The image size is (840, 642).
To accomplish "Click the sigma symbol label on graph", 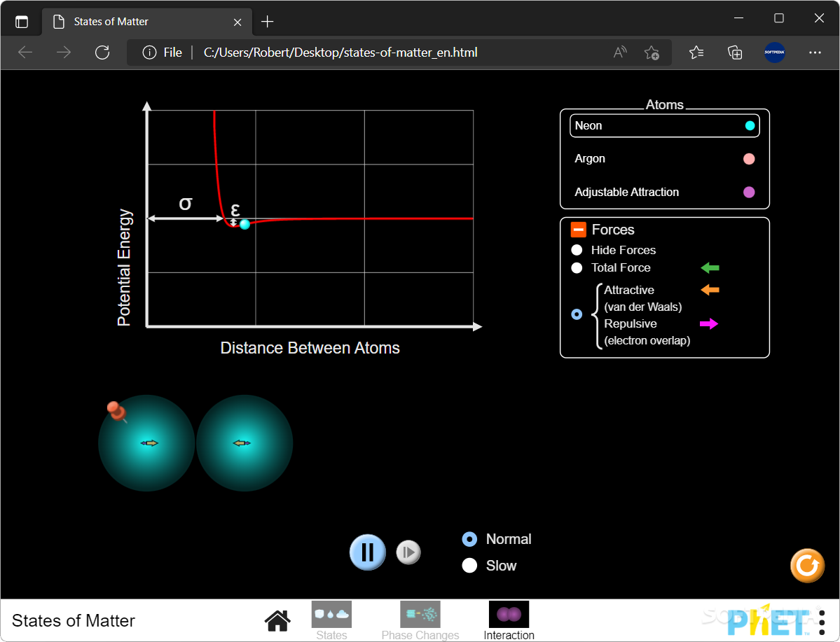I will point(186,204).
